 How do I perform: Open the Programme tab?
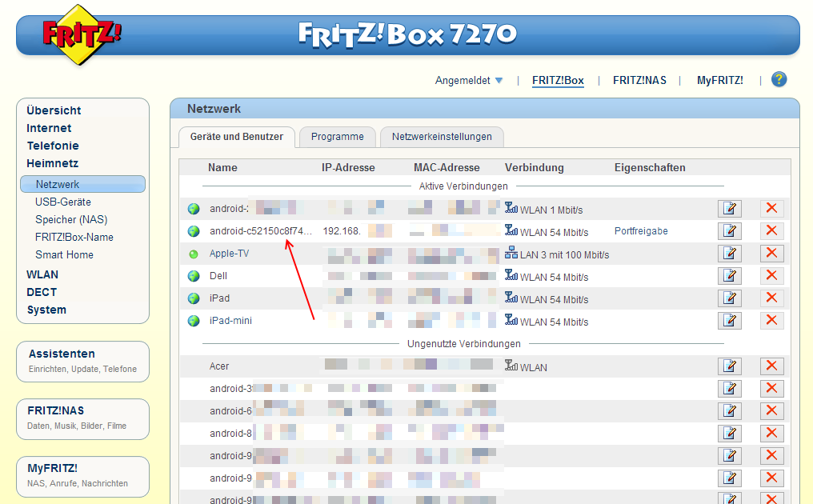coord(338,137)
